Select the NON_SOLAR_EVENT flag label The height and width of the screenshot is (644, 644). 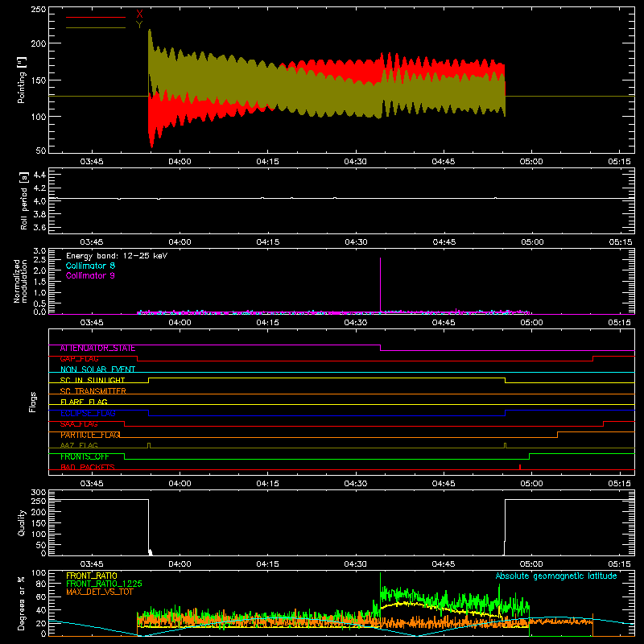(97, 369)
